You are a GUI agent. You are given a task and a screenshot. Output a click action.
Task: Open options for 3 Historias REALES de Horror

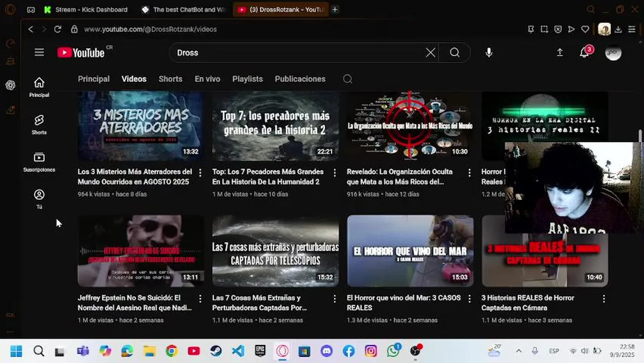pyautogui.click(x=604, y=298)
